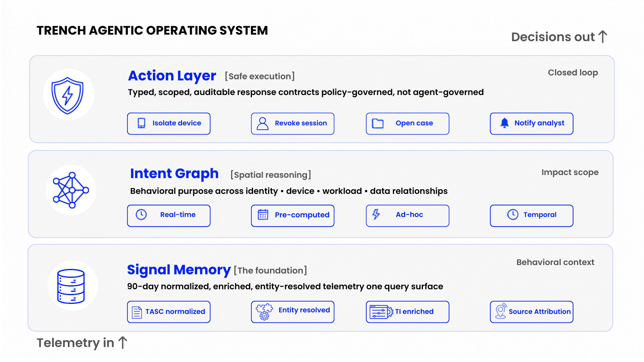The width and height of the screenshot is (644, 362).
Task: Open case via the Open case button
Action: coord(408,123)
